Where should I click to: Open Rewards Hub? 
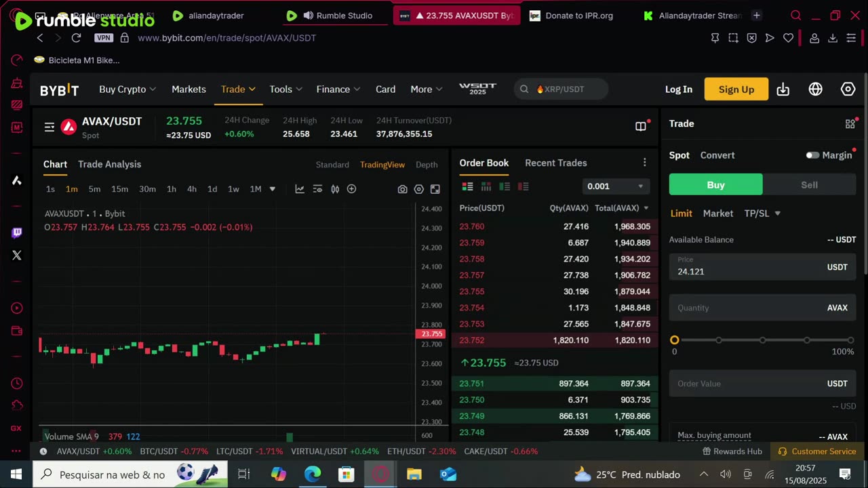[x=732, y=451]
